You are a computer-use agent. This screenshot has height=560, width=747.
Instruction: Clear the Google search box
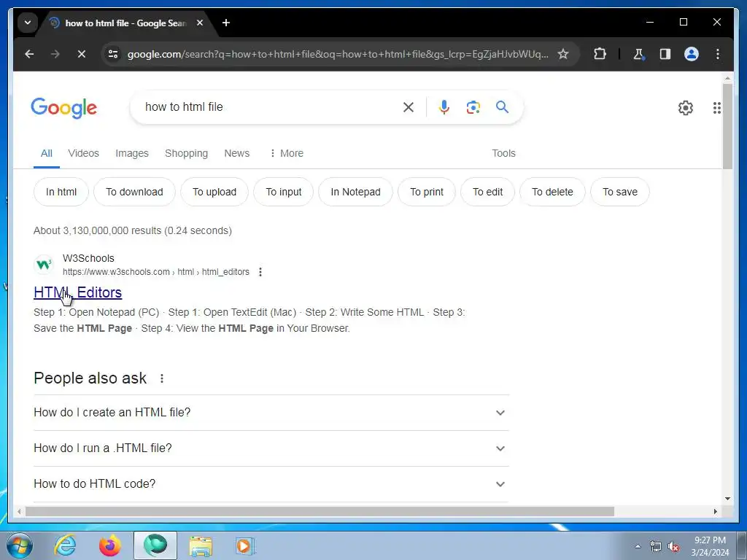point(409,107)
